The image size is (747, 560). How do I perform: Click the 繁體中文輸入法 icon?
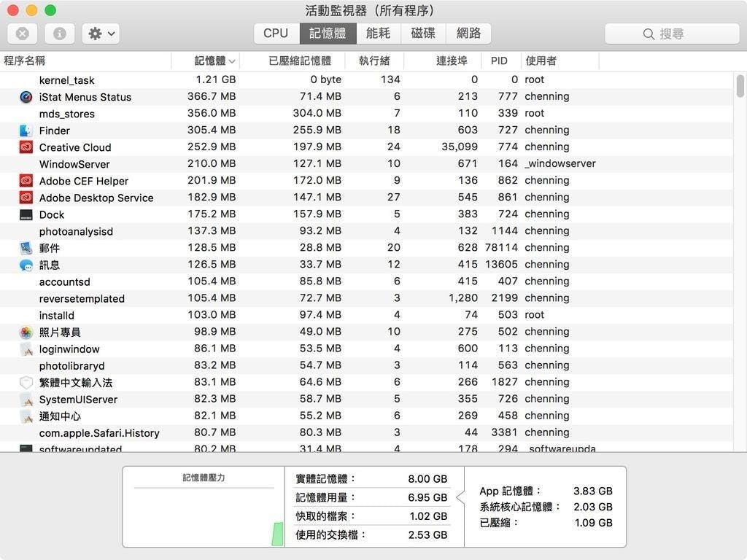[x=26, y=383]
